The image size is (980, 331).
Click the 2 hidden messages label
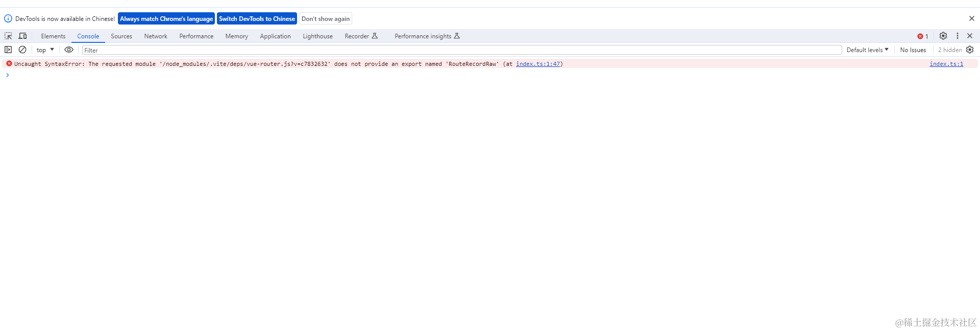click(x=949, y=50)
